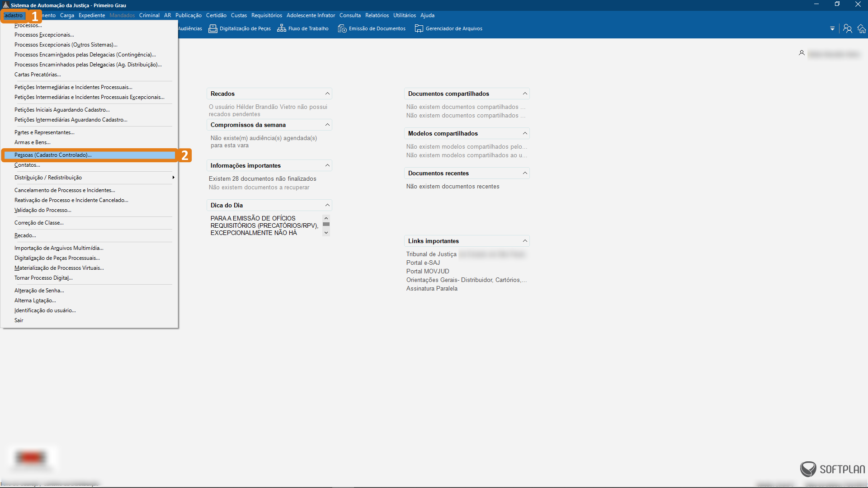
Task: Open Petições Intermediárias Aguardando Cadastro
Action: pyautogui.click(x=71, y=120)
